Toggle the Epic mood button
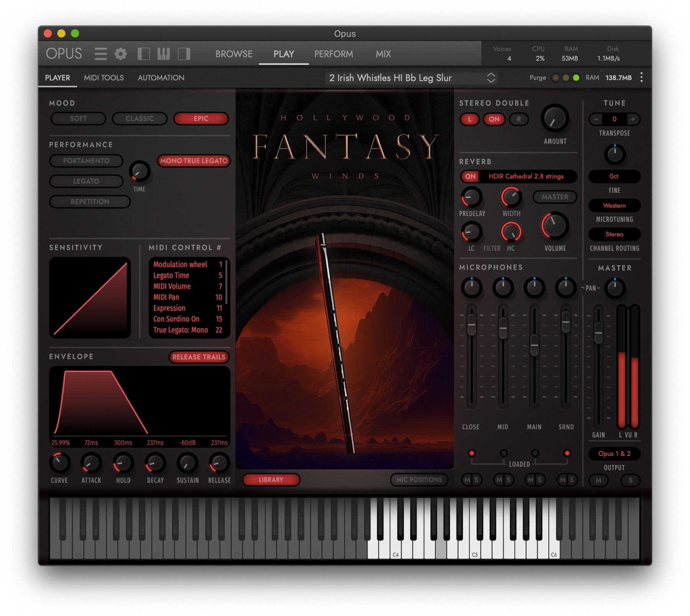The width and height of the screenshot is (690, 616). pyautogui.click(x=201, y=119)
